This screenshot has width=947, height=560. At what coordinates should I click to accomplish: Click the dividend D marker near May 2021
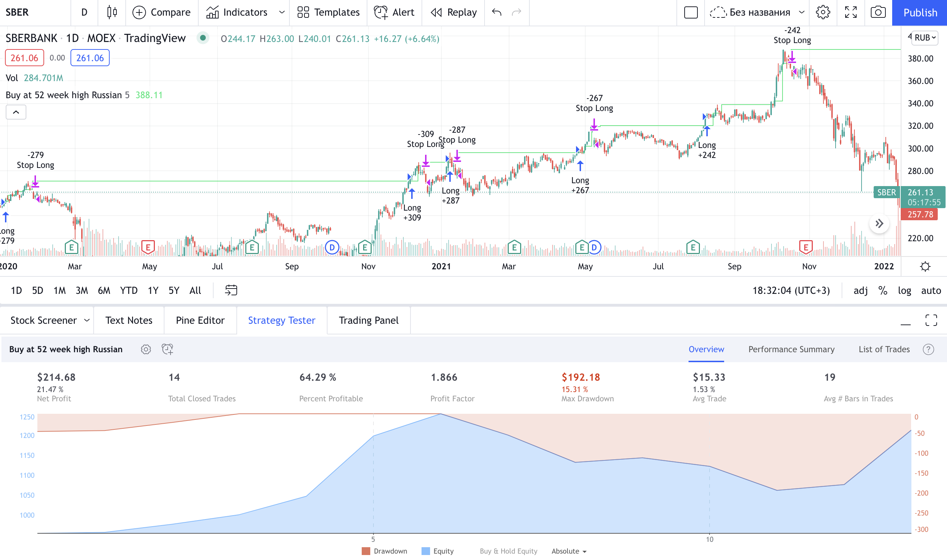pos(594,248)
